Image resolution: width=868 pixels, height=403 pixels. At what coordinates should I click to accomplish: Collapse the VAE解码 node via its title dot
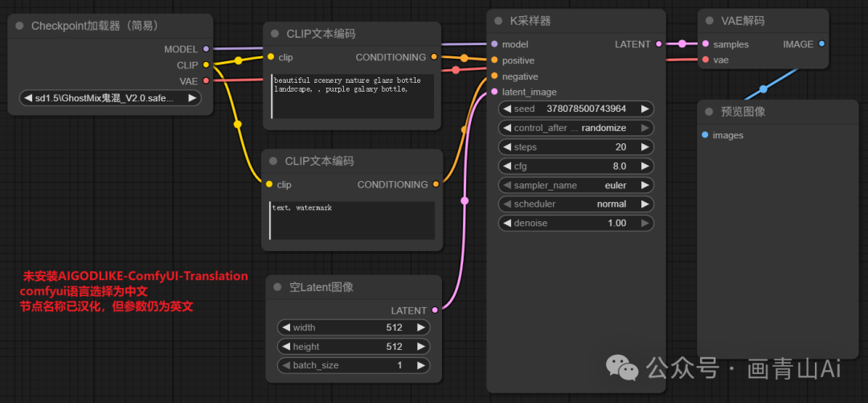709,21
